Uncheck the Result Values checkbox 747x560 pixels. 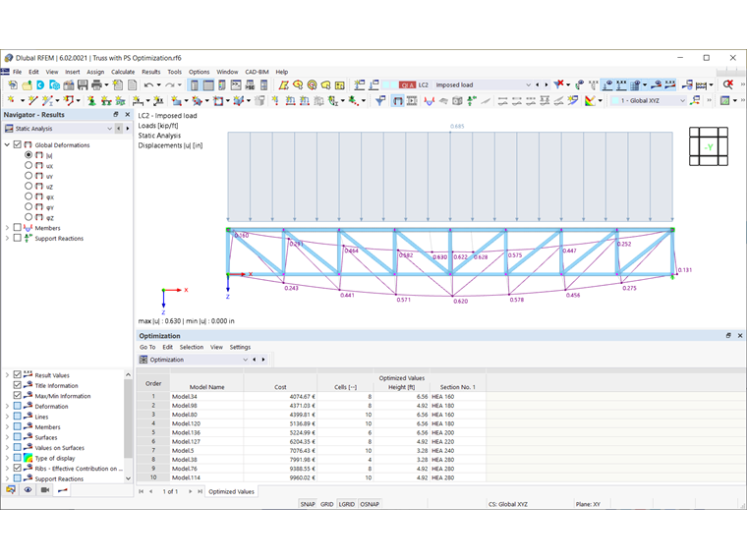18,374
